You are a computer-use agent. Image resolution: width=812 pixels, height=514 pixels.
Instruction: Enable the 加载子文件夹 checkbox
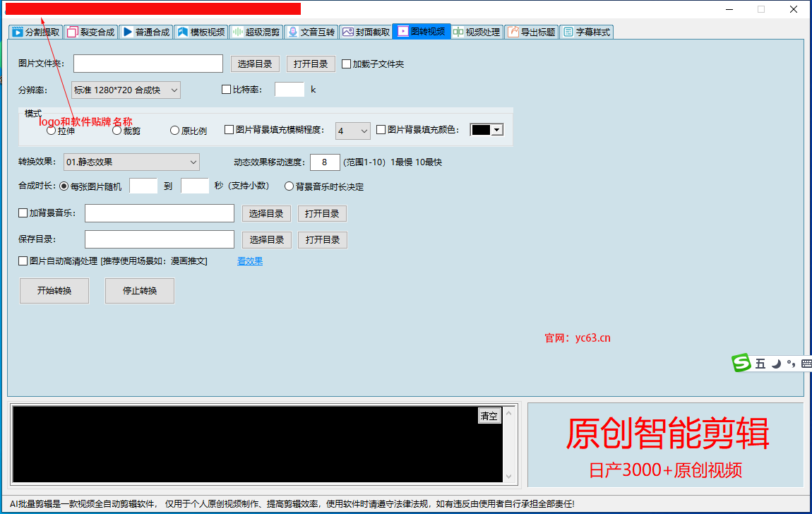tap(347, 64)
